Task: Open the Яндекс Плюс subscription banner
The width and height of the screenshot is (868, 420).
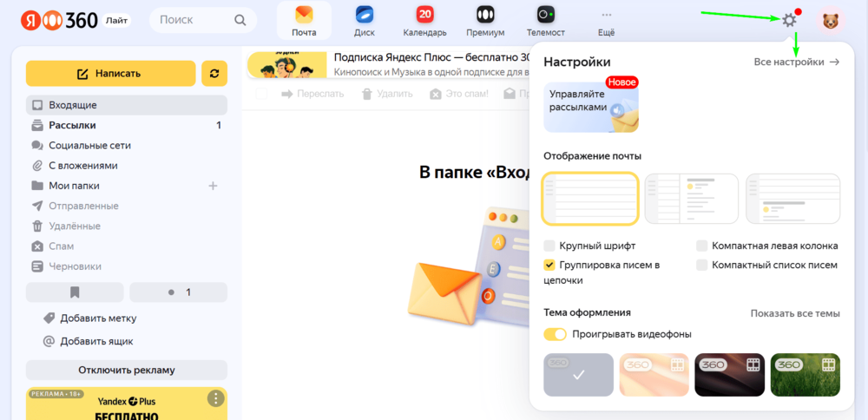Action: (389, 65)
